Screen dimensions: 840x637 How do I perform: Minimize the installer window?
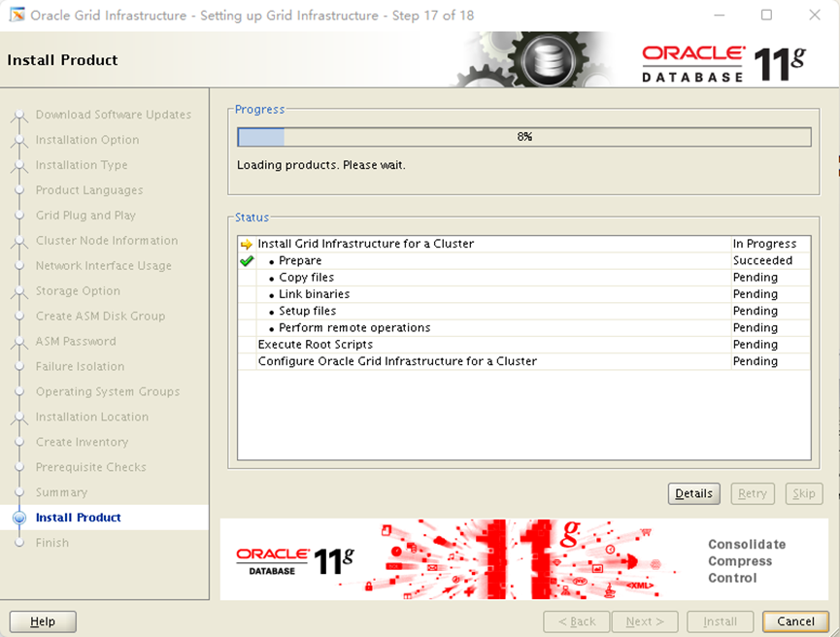point(720,15)
